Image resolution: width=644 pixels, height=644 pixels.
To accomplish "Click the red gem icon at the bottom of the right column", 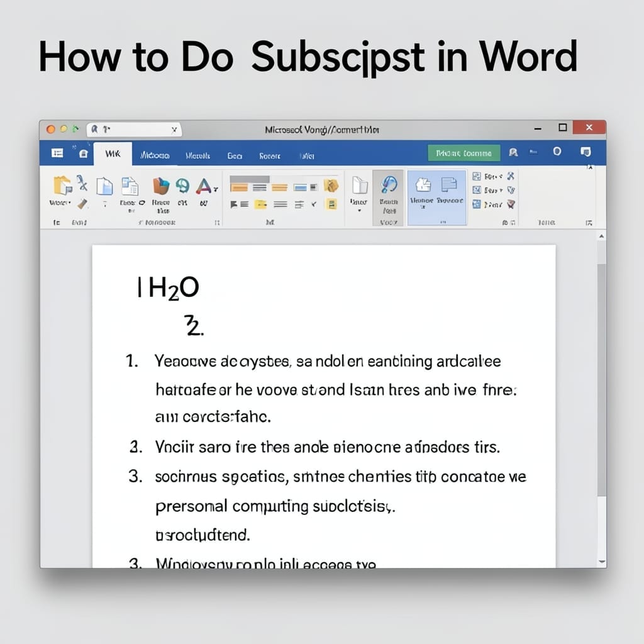I will coord(511,204).
